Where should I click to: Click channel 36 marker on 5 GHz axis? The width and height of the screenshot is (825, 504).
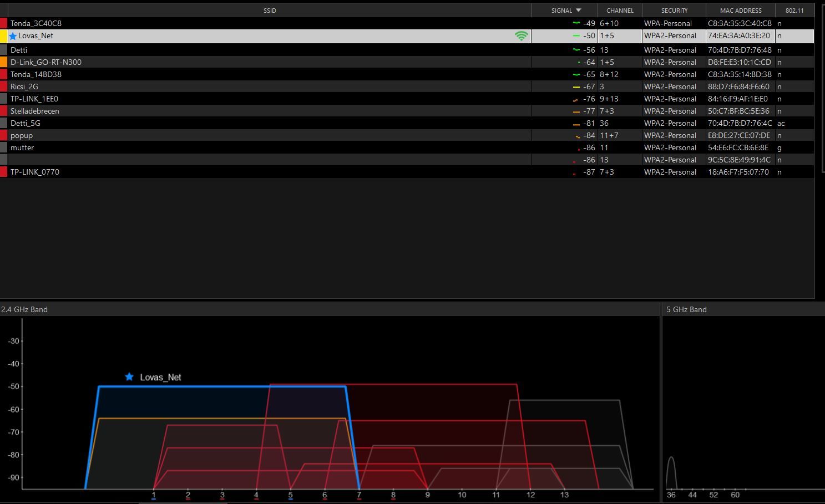click(x=671, y=495)
